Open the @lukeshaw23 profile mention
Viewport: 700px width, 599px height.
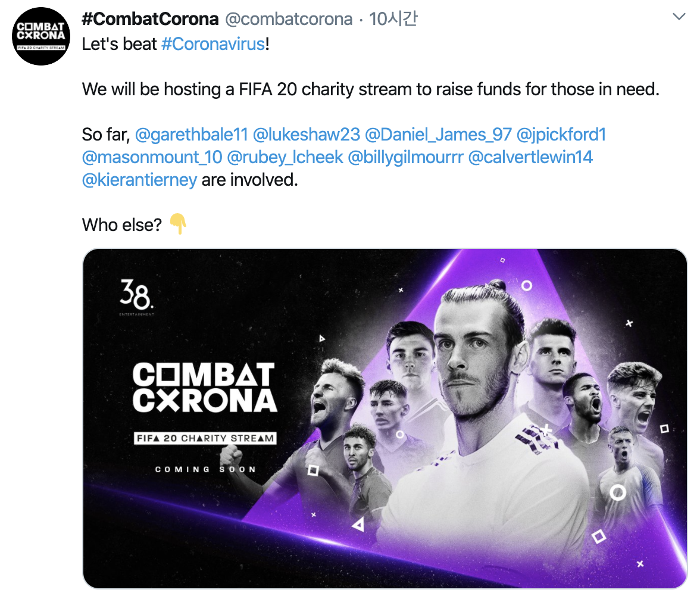point(307,135)
